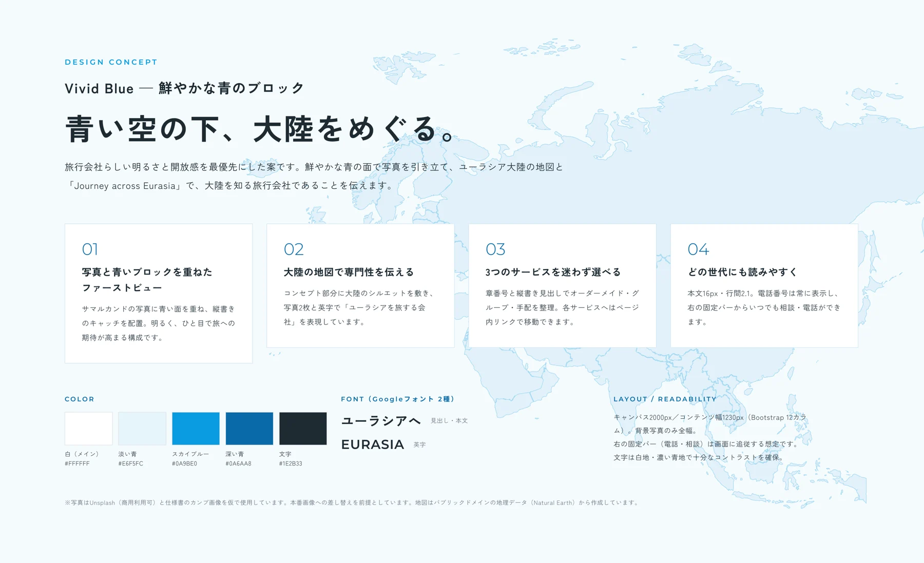
Task: Click the LAYOUT / READABILITY label
Action: click(665, 399)
